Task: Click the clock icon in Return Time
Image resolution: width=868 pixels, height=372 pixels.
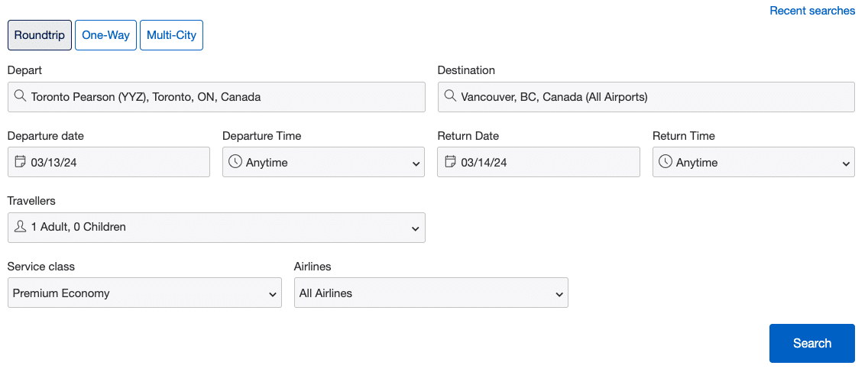Action: (x=666, y=162)
